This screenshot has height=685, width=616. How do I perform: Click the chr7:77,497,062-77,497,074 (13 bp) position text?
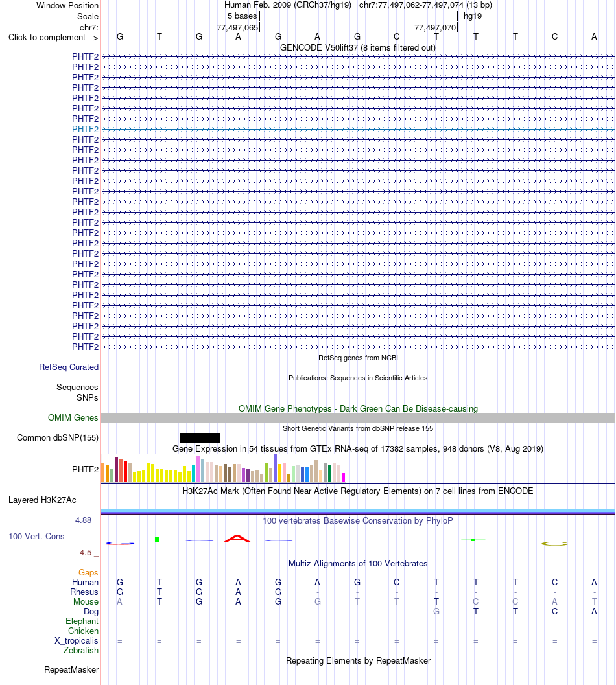point(425,5)
